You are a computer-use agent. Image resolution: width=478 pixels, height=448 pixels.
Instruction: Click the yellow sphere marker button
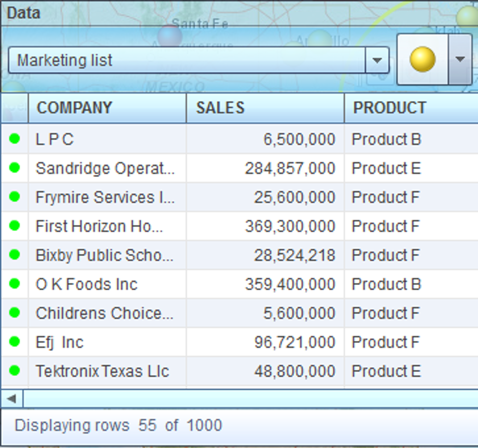[x=423, y=59]
